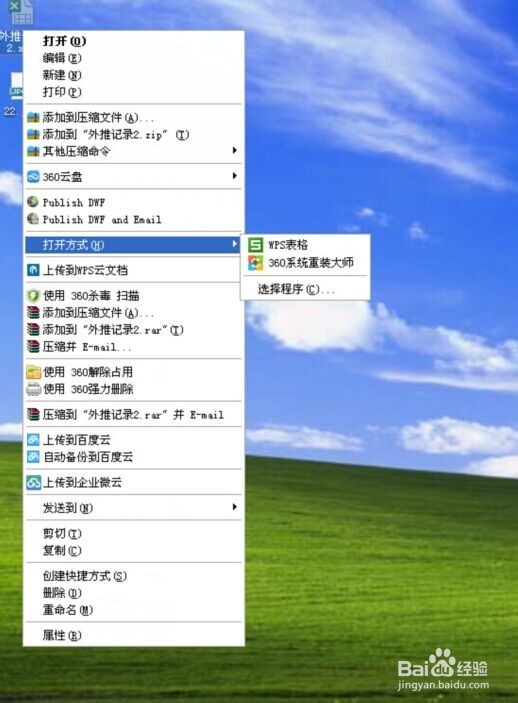Expand the 360云盘 submenu arrow

click(x=235, y=176)
